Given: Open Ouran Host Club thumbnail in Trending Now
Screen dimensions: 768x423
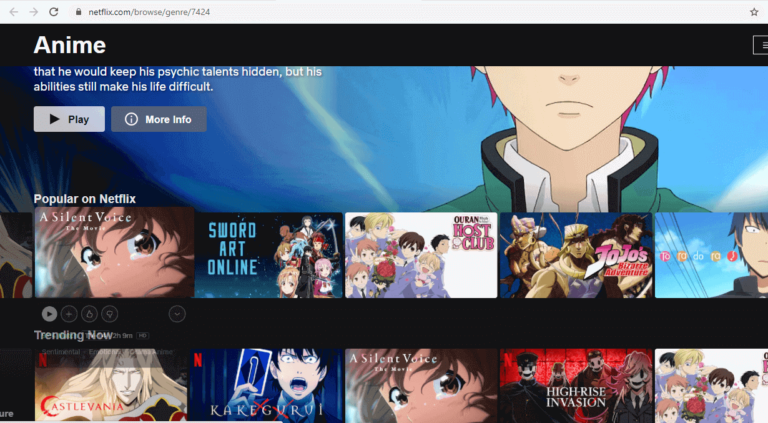Looking at the screenshot, I should [x=711, y=385].
